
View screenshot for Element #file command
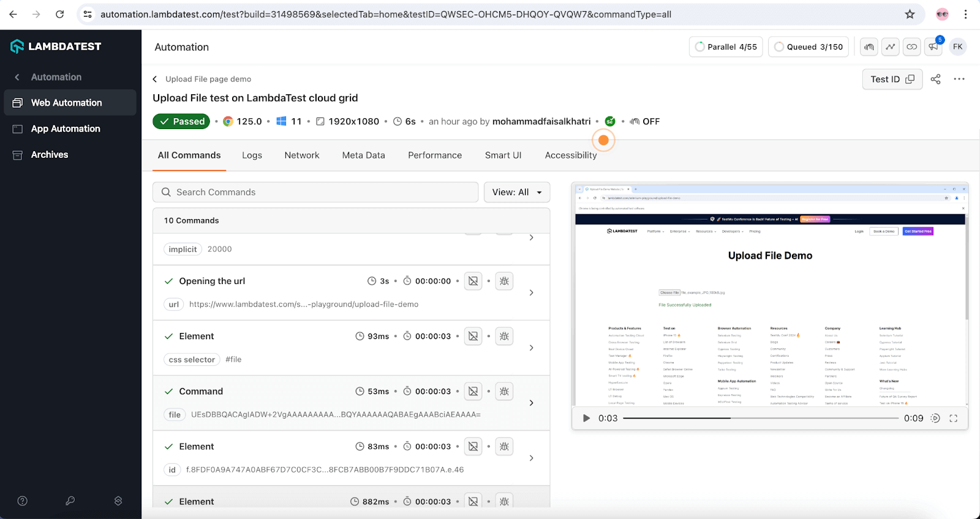(x=473, y=336)
